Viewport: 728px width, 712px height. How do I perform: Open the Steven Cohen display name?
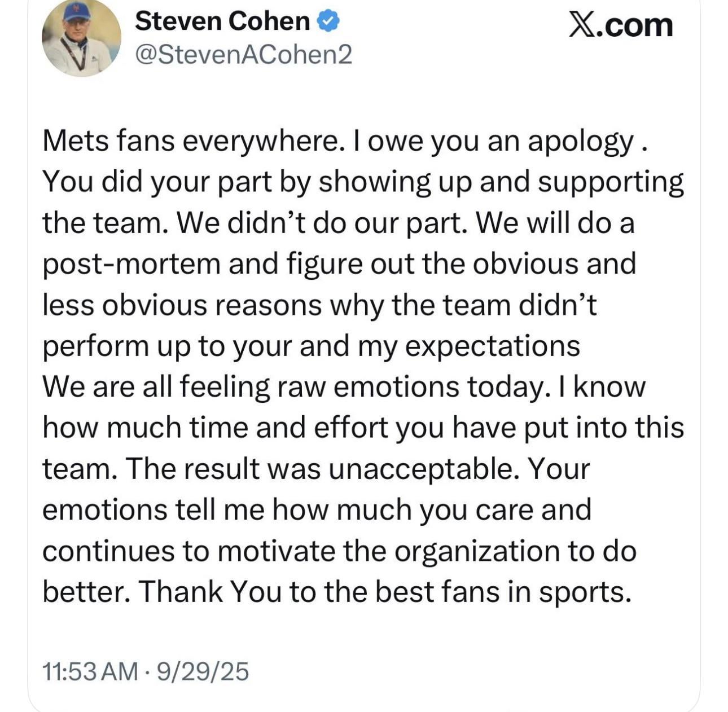(x=222, y=21)
